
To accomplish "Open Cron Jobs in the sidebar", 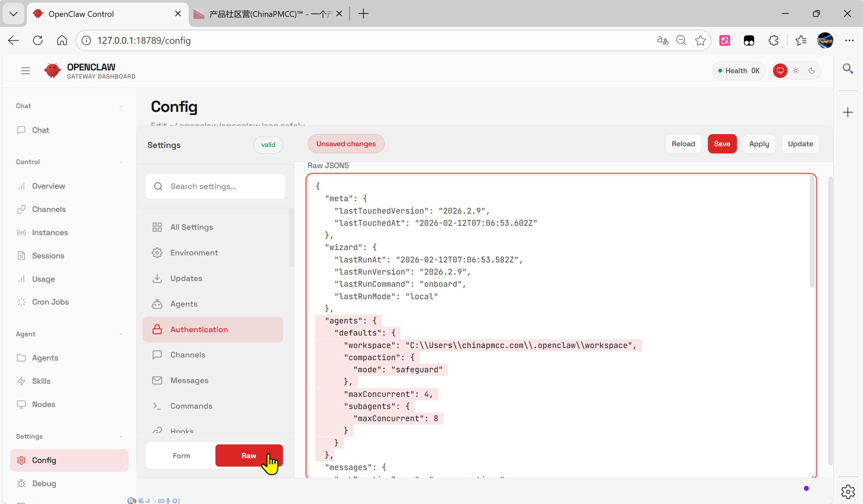I will 50,302.
